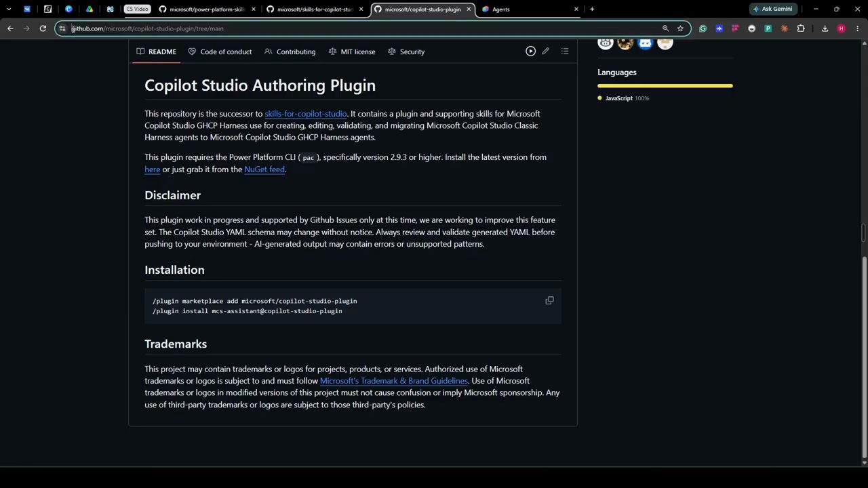Switch to the microsoft/power-platform-skills browser tab
The height and width of the screenshot is (488, 868).
pos(207,9)
